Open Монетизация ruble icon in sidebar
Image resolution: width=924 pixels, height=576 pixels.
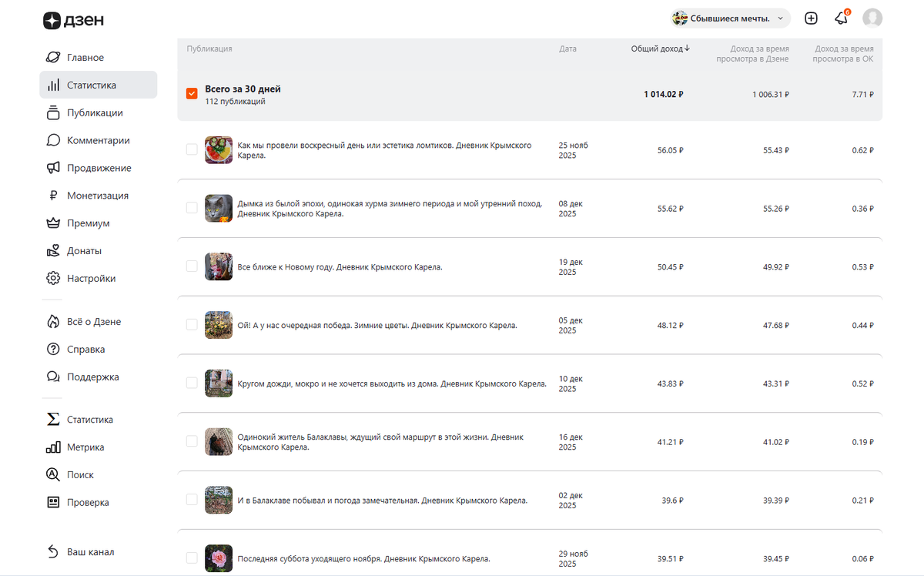pos(53,196)
